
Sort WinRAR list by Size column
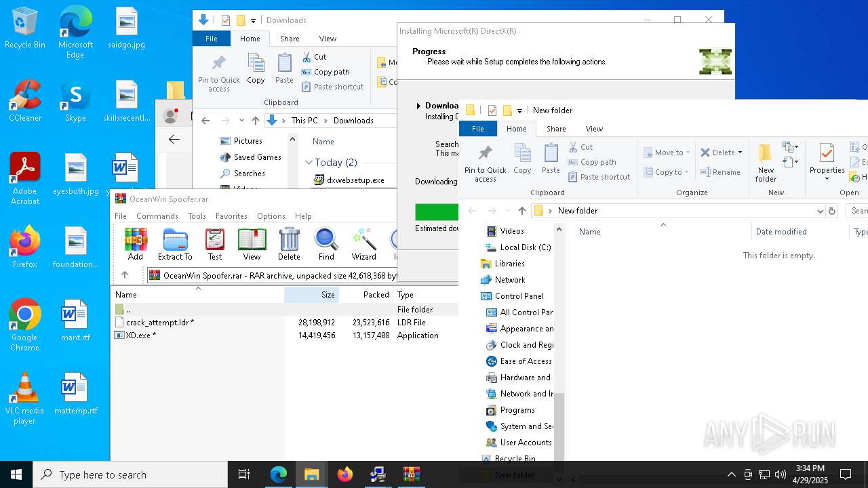coord(311,295)
